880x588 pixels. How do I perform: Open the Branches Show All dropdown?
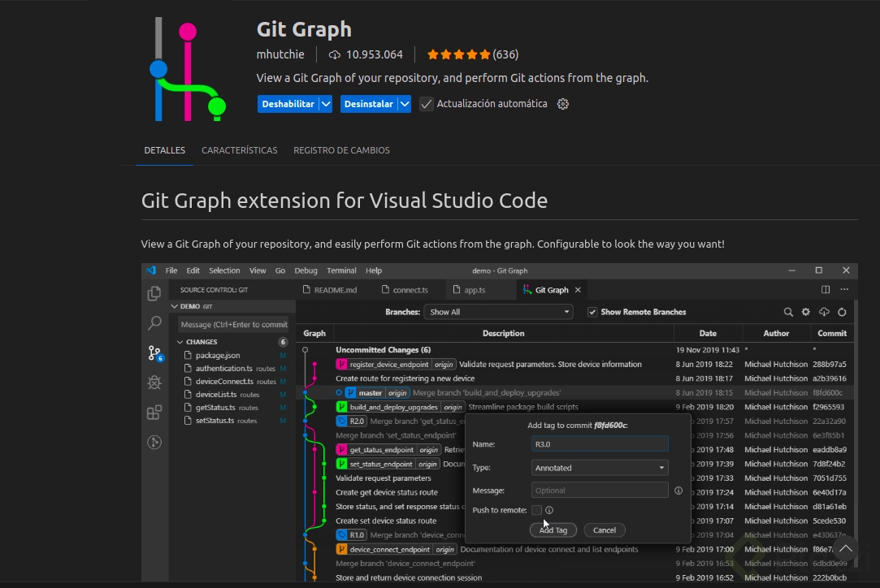pos(498,312)
